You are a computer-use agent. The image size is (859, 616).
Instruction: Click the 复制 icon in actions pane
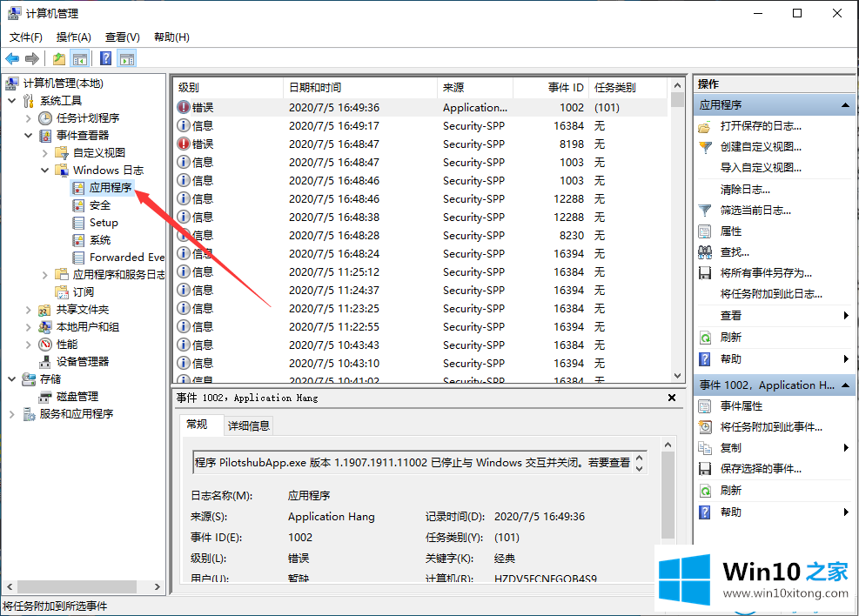click(x=705, y=448)
